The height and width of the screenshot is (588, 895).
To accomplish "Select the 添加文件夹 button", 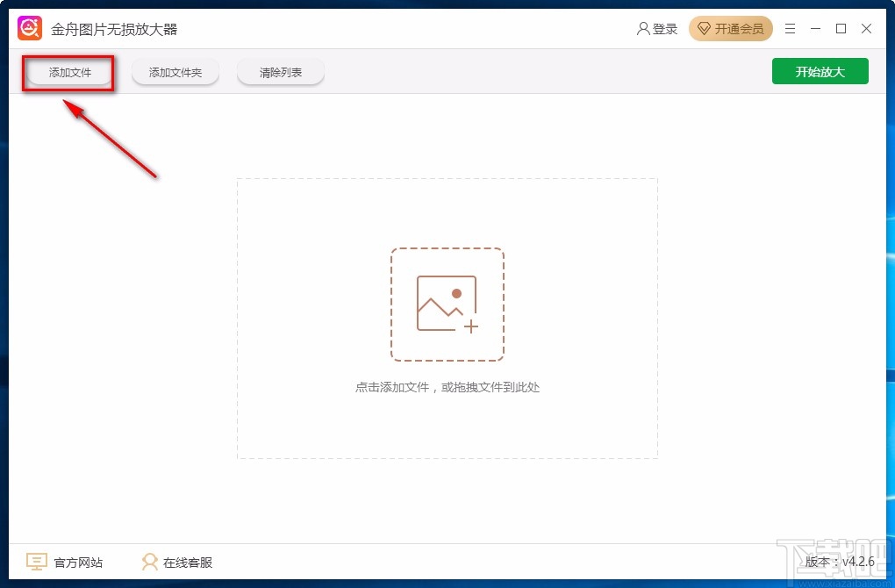I will click(x=175, y=72).
